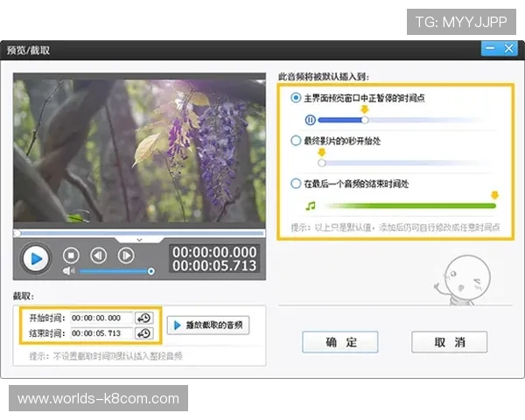Set start time using clock icon
525x420 pixels.
coord(144,318)
